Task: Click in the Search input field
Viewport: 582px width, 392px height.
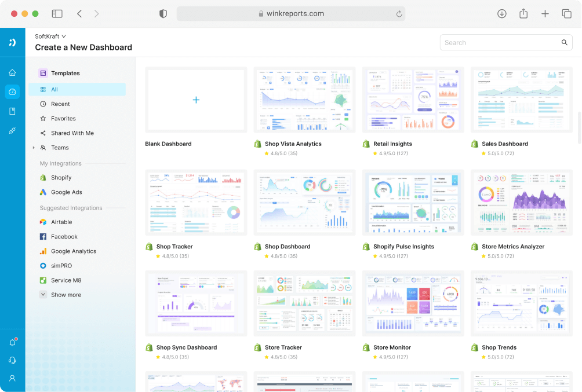Action: (506, 43)
